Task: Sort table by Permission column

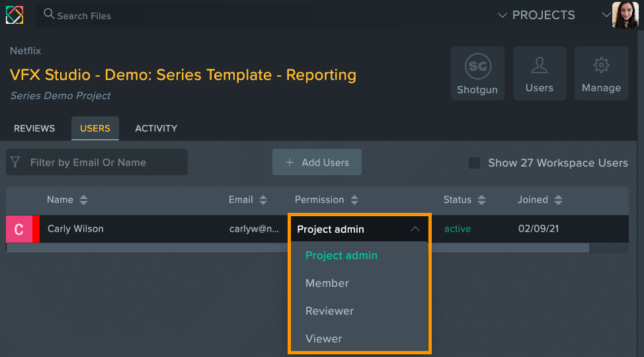Action: coord(354,200)
